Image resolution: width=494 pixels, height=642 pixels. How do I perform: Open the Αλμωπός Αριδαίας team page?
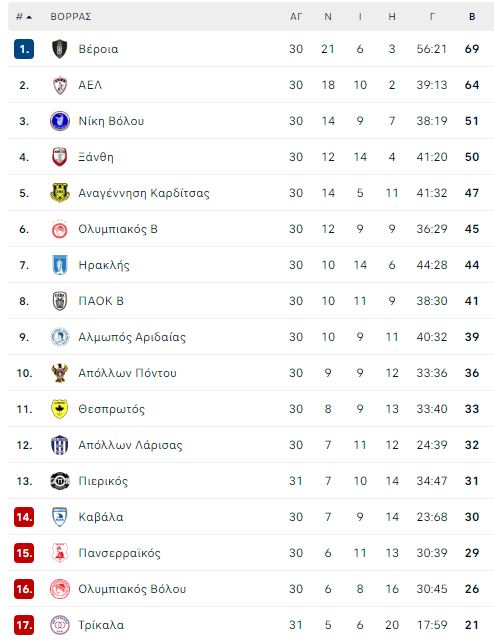[x=132, y=337]
